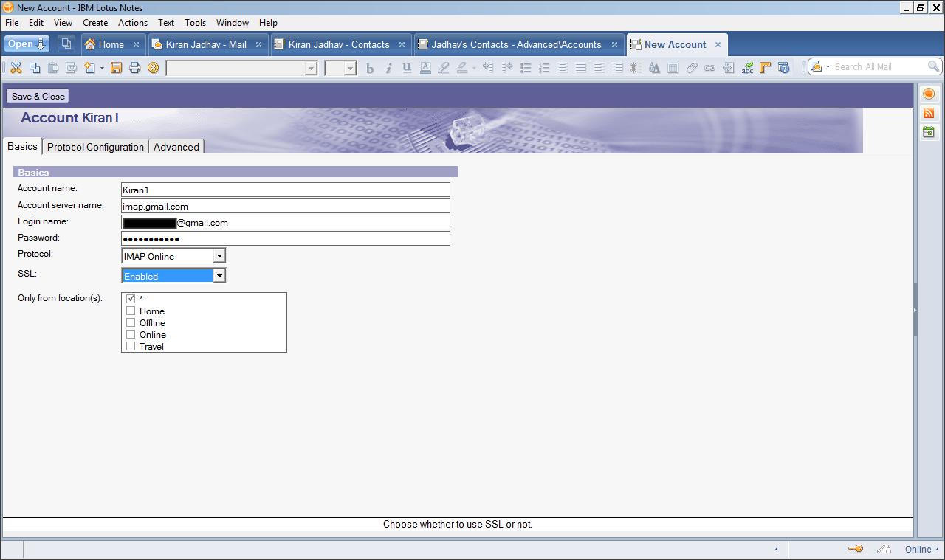Image resolution: width=945 pixels, height=560 pixels.
Task: Click the thumbnails view icon beside Open
Action: pos(66,44)
